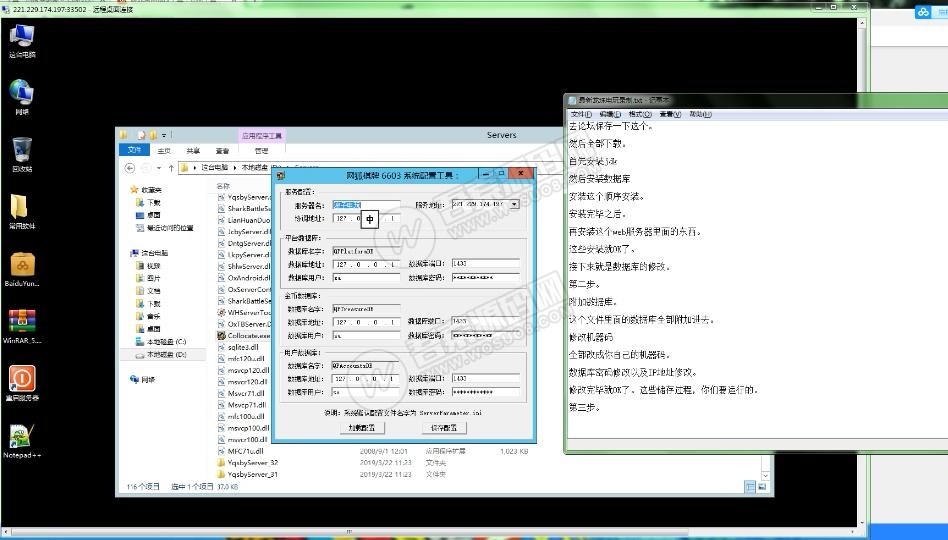Open the 常用软件 folder on desktop

22,211
